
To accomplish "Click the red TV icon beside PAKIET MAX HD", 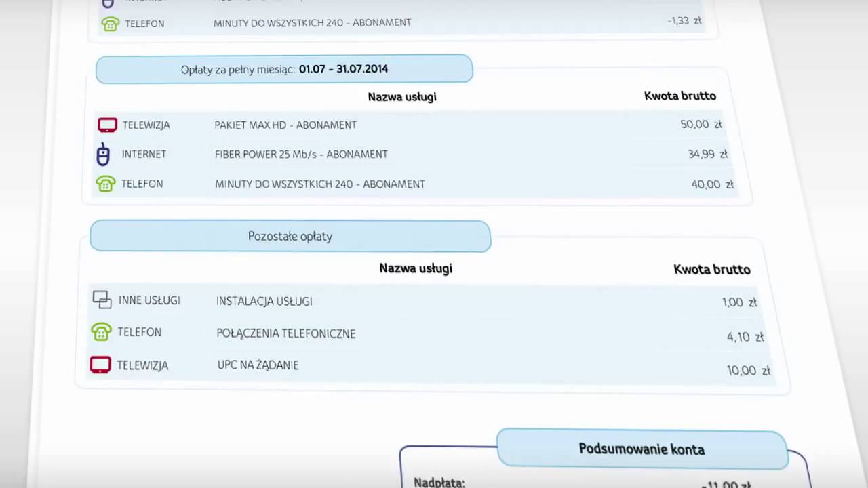I will click(107, 125).
